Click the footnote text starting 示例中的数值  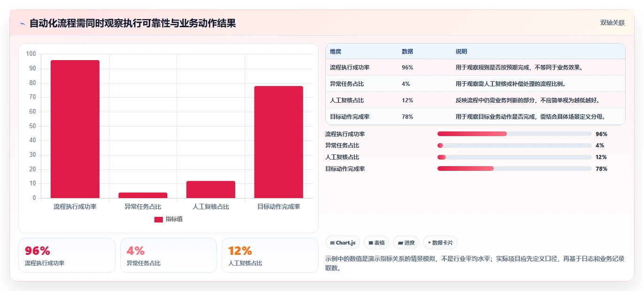[x=475, y=264]
